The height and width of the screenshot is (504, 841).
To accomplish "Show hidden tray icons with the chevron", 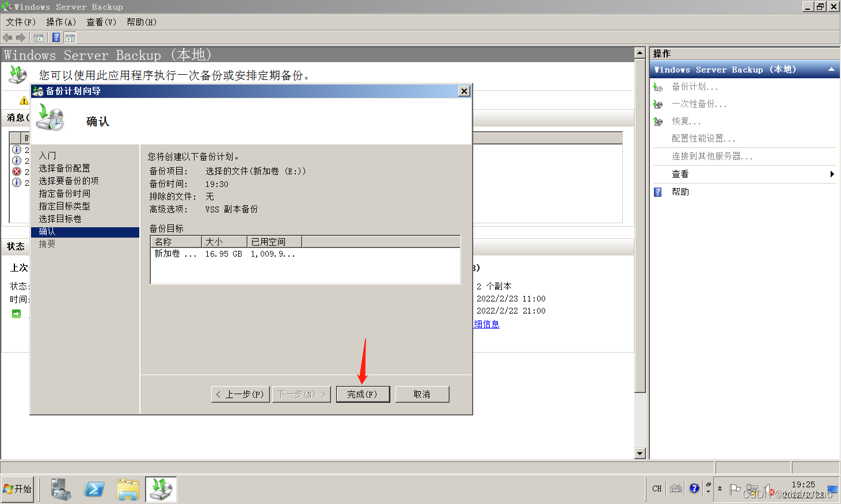I will 720,488.
